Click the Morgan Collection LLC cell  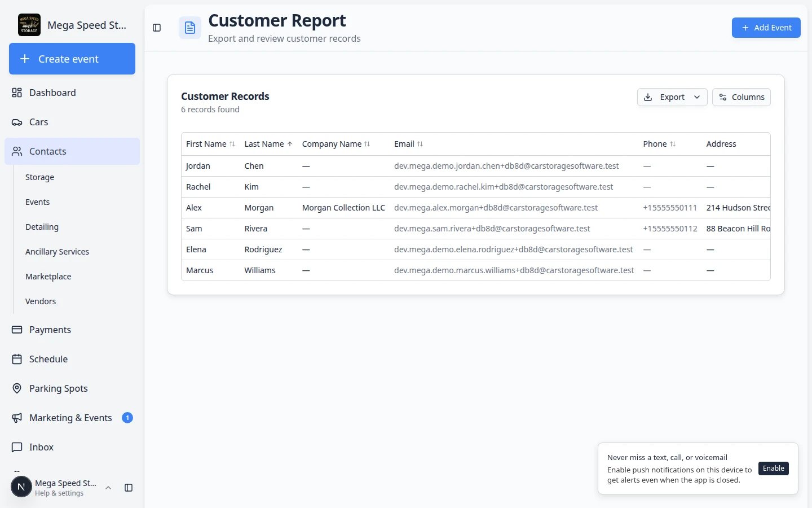(x=343, y=208)
